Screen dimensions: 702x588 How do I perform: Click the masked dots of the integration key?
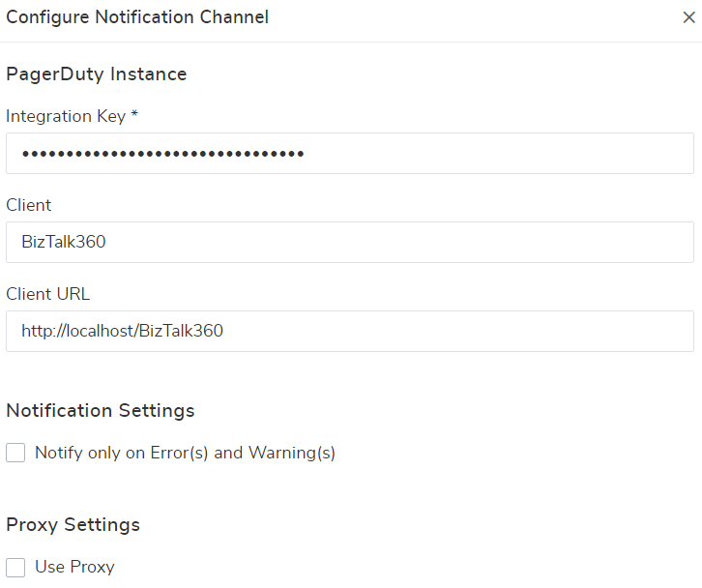pyautogui.click(x=162, y=154)
